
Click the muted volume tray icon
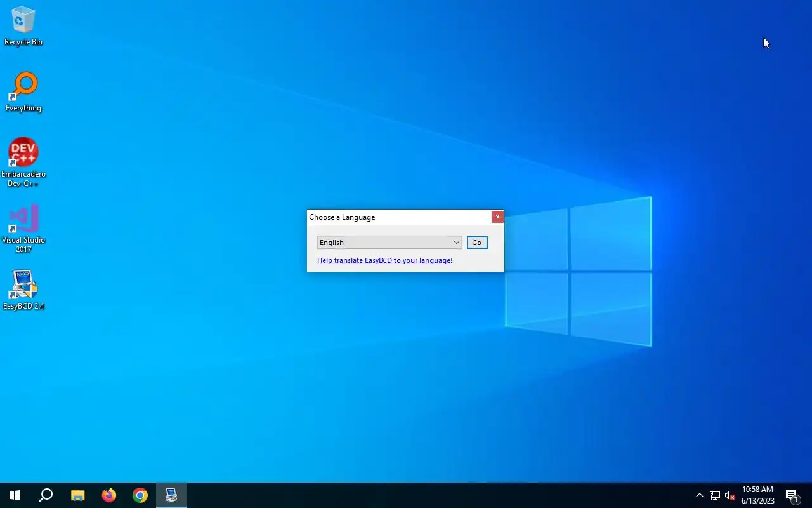730,495
